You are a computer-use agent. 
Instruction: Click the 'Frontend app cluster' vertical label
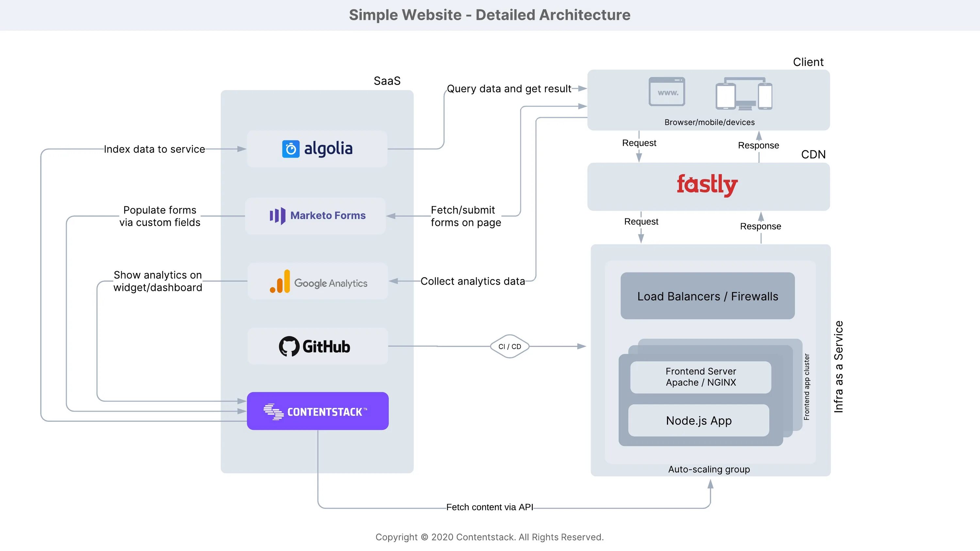click(807, 387)
